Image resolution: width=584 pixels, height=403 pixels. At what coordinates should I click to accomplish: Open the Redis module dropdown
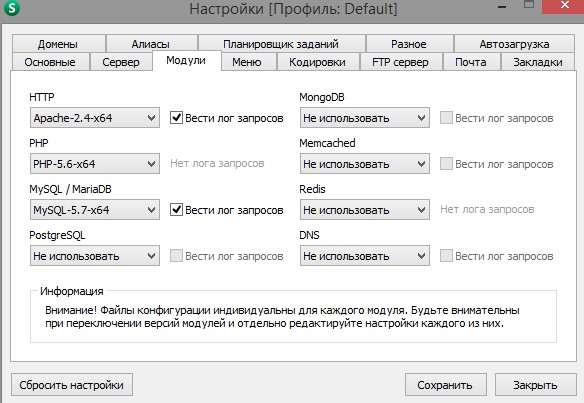click(365, 210)
